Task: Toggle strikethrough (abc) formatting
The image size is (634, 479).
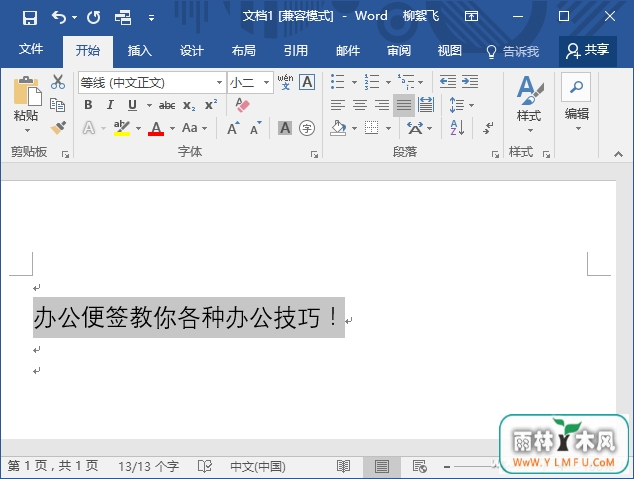Action: [x=167, y=106]
